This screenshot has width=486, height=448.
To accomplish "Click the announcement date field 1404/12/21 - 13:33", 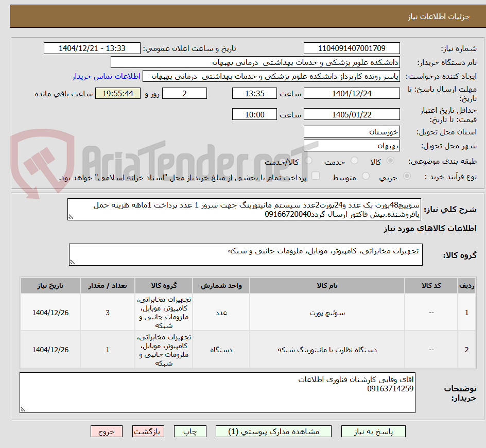I will click(x=92, y=48).
